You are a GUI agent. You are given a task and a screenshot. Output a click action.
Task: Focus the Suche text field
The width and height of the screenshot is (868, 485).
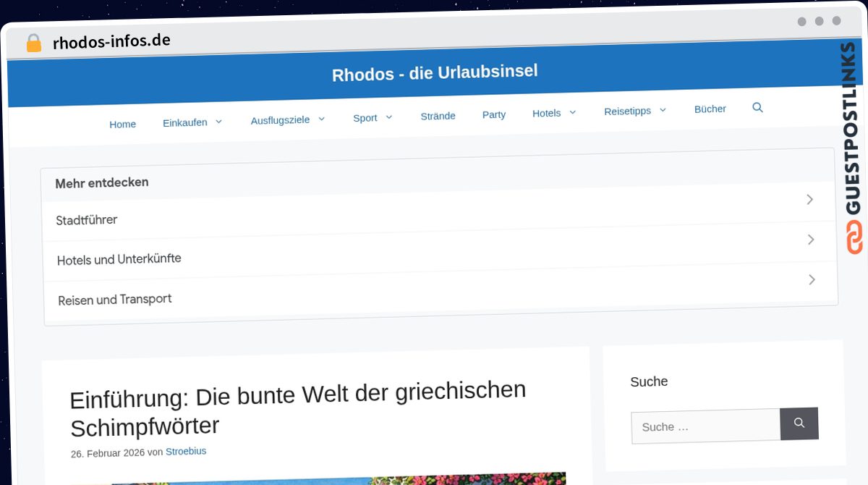click(706, 426)
